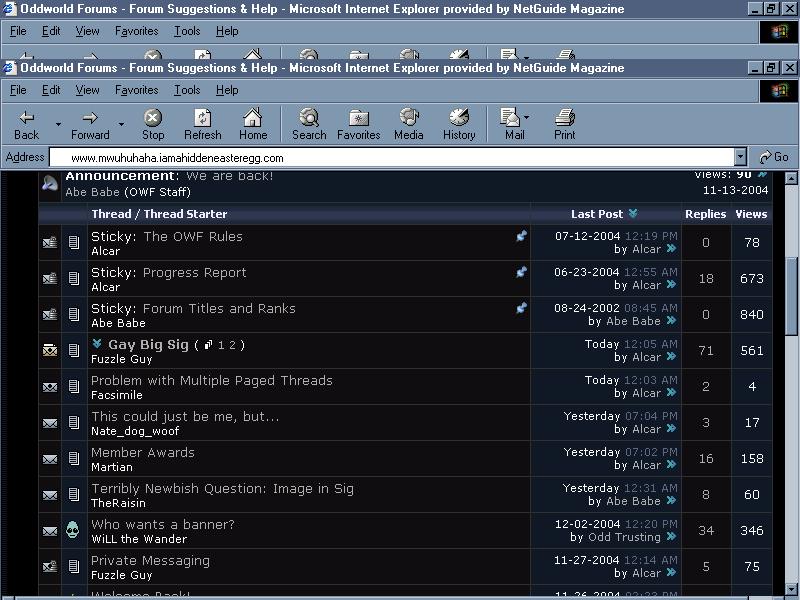Open the 'Member Awards' thread
The image size is (800, 600).
pos(143,453)
